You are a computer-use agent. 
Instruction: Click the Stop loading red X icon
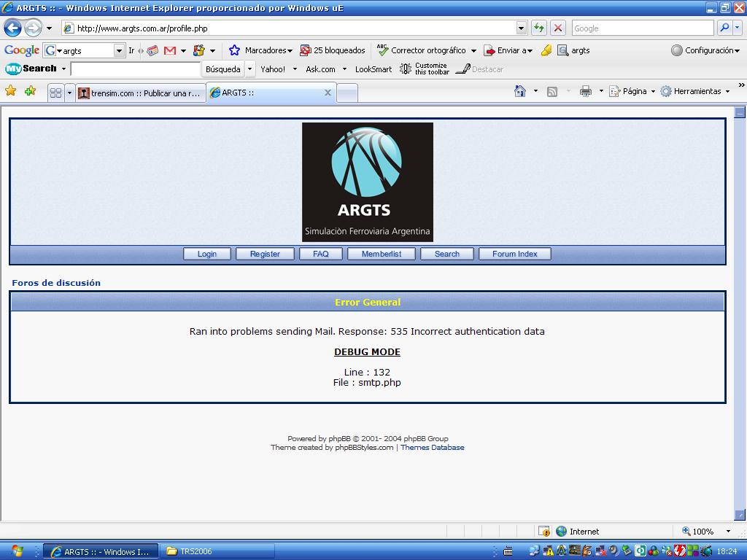(x=558, y=28)
